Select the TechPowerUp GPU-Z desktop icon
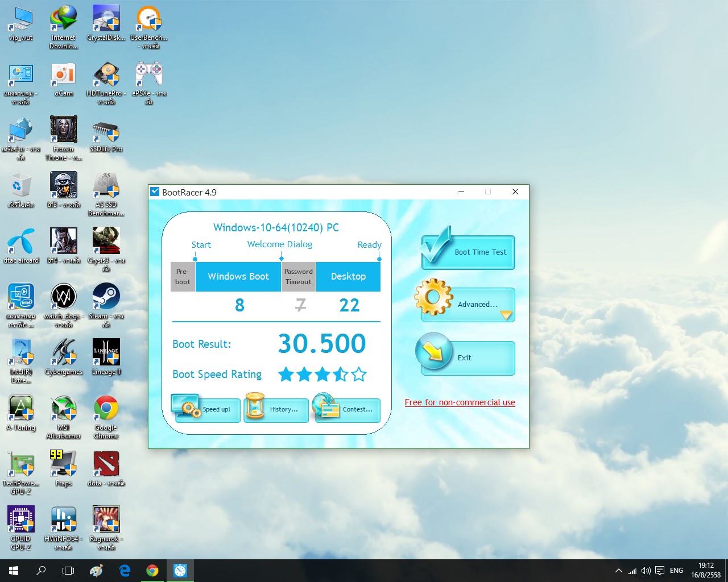 click(21, 473)
